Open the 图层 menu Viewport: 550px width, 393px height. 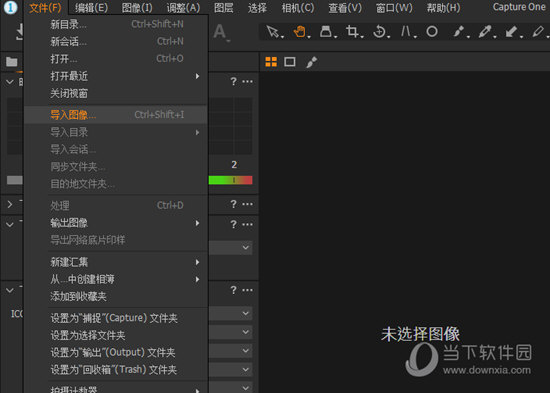coord(224,7)
